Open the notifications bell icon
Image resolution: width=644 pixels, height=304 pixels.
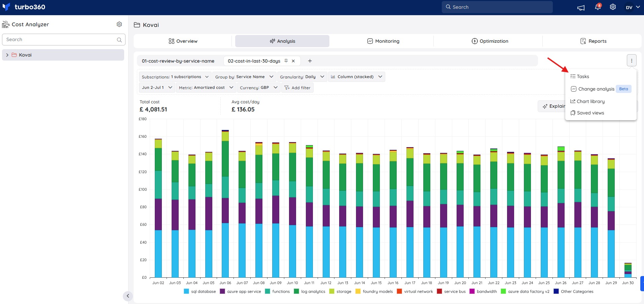coord(598,7)
